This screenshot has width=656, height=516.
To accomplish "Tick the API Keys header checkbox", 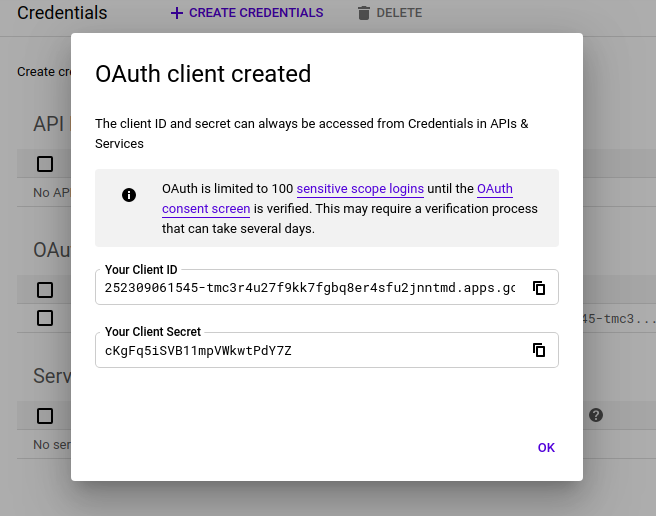I will (45, 164).
